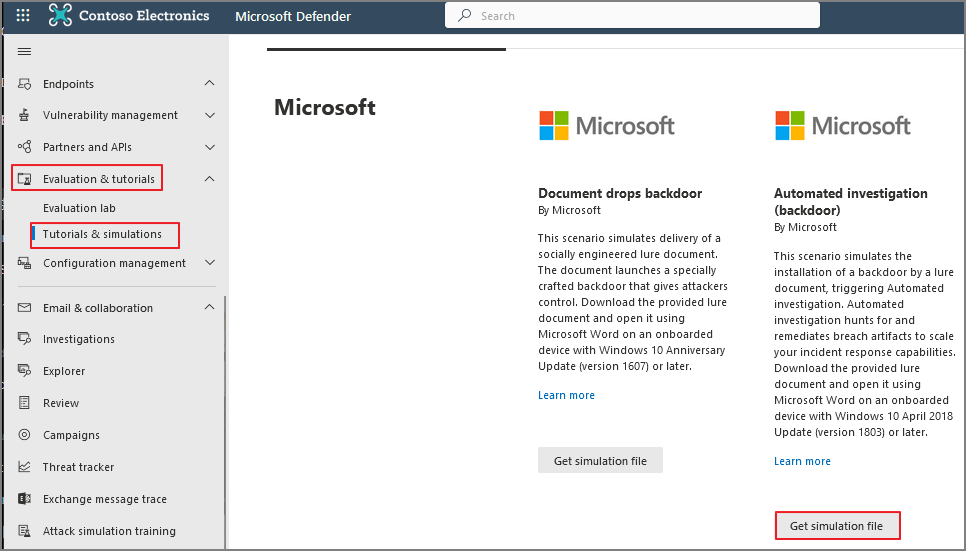Go to Explorer

coord(63,371)
